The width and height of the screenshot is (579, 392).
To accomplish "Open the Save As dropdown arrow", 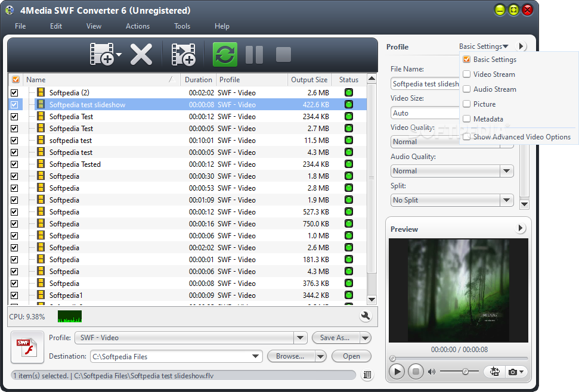I will tap(365, 337).
